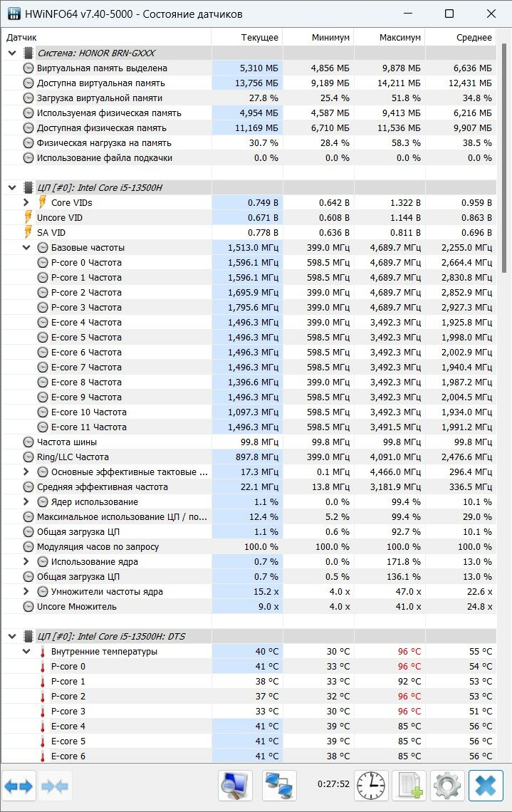
Task: Select the E-core 8 Частота row
Action: click(x=249, y=382)
